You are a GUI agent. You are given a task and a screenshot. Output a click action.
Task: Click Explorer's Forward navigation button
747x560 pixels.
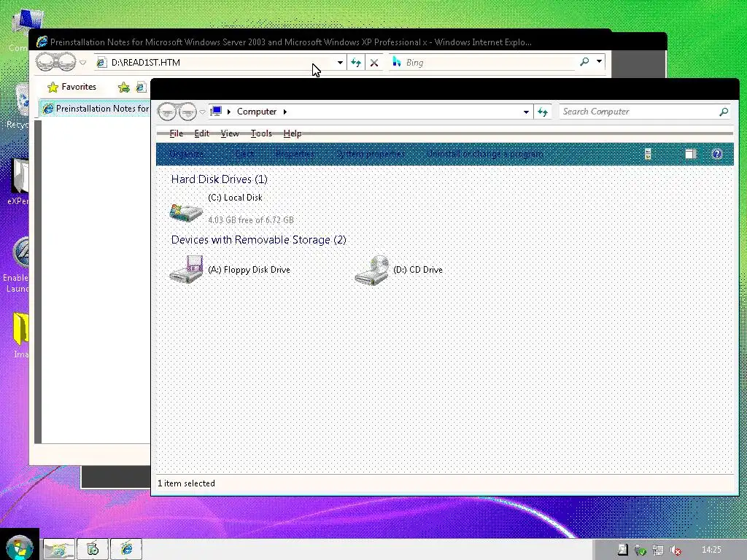coord(187,112)
